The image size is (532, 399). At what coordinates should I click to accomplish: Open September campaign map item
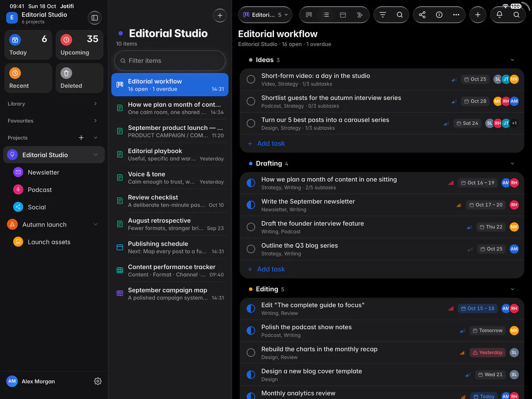tap(170, 293)
